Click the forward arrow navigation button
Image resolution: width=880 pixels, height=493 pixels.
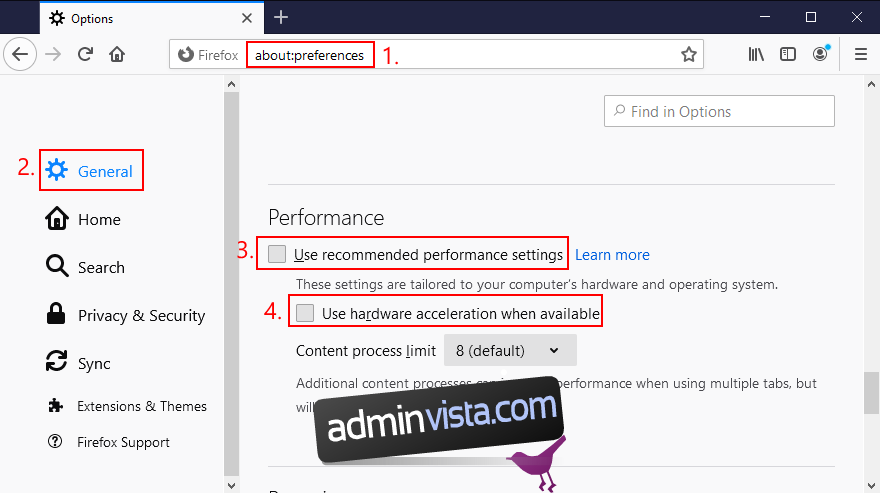tap(53, 54)
